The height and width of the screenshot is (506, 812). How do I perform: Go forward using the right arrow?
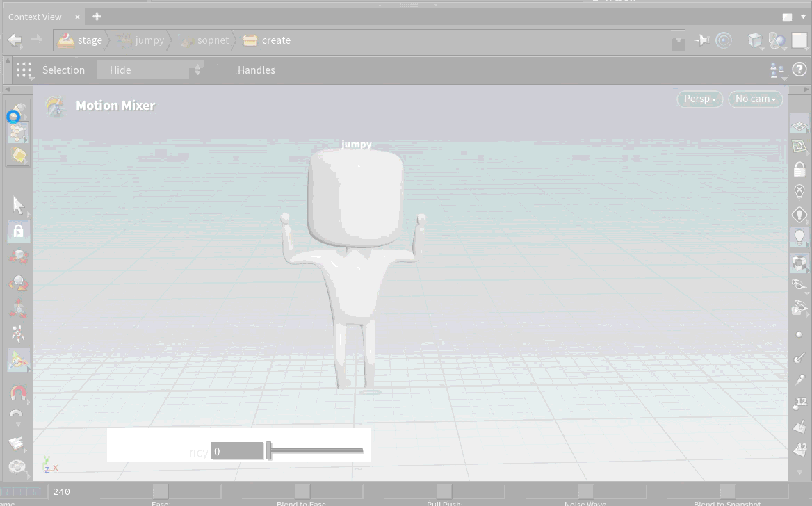click(x=36, y=40)
